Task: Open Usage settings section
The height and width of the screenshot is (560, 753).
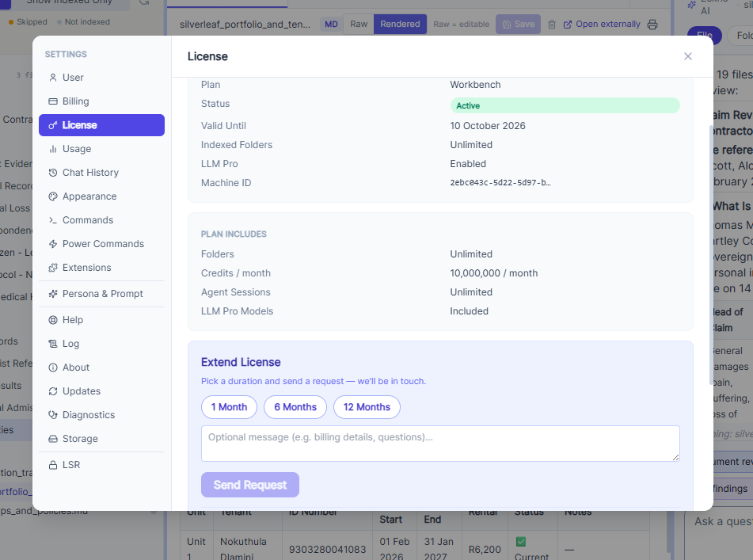Action: [101, 149]
